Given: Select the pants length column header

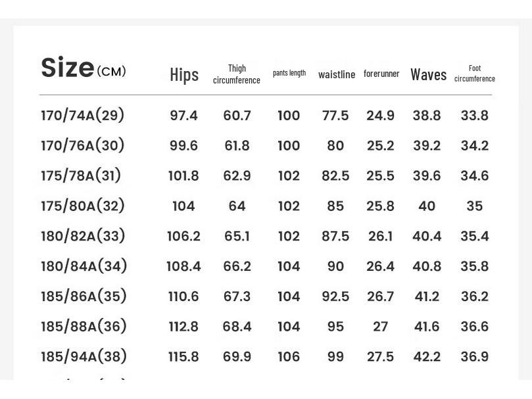Looking at the screenshot, I should pyautogui.click(x=289, y=73).
